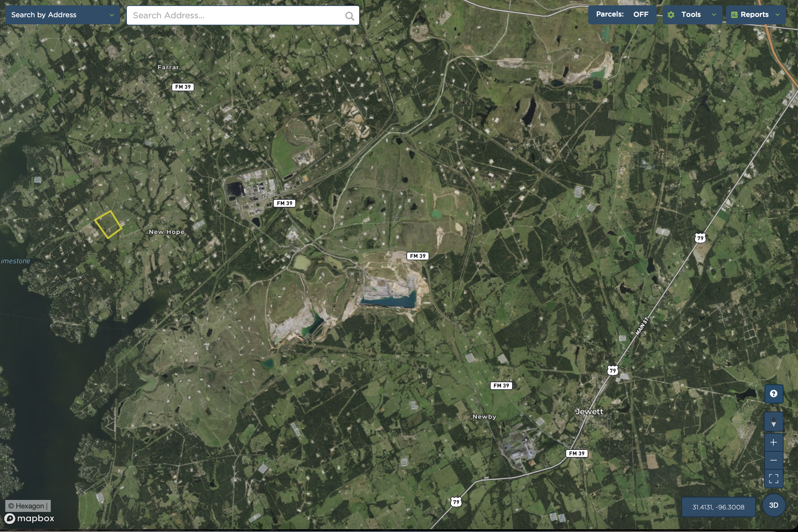Click the Jewett town label

click(589, 412)
